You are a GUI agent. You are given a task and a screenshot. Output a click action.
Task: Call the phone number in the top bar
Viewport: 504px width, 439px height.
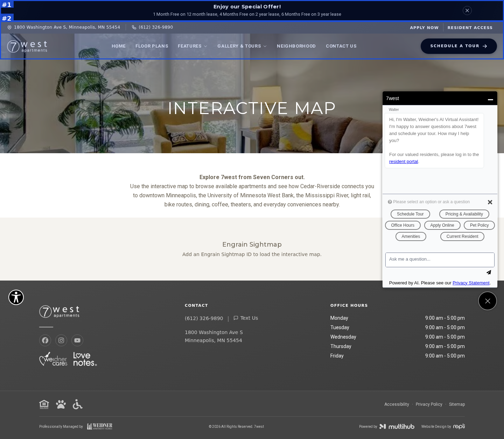coord(156,27)
